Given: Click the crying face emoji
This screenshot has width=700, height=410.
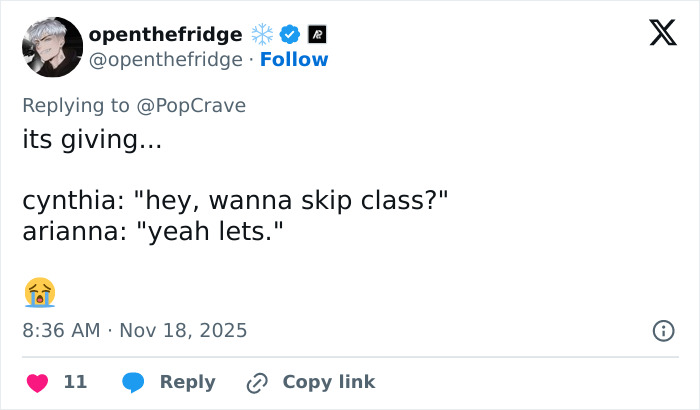Looking at the screenshot, I should point(39,292).
